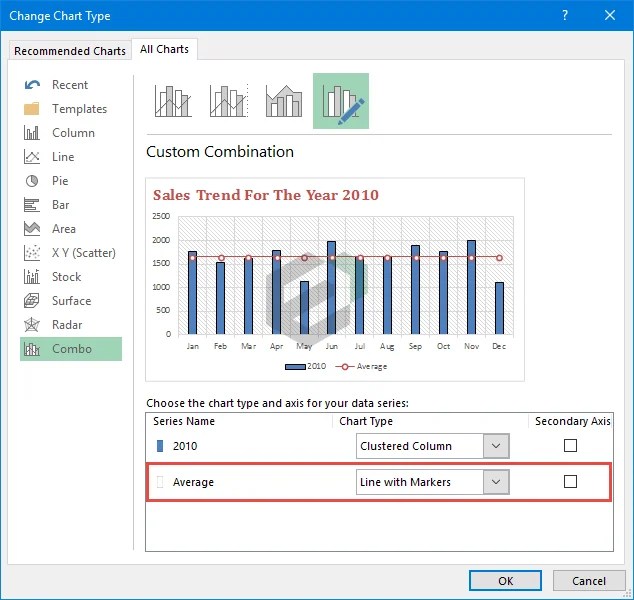
Task: Click the Area chart icon
Action: tap(32, 229)
